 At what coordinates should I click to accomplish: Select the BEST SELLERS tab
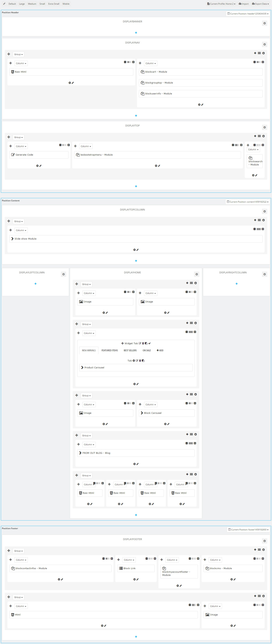click(x=130, y=351)
